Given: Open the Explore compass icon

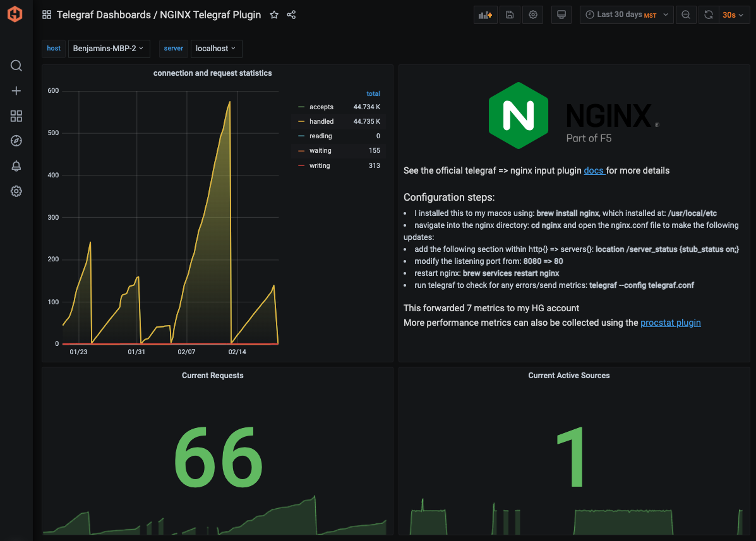Looking at the screenshot, I should tap(16, 141).
